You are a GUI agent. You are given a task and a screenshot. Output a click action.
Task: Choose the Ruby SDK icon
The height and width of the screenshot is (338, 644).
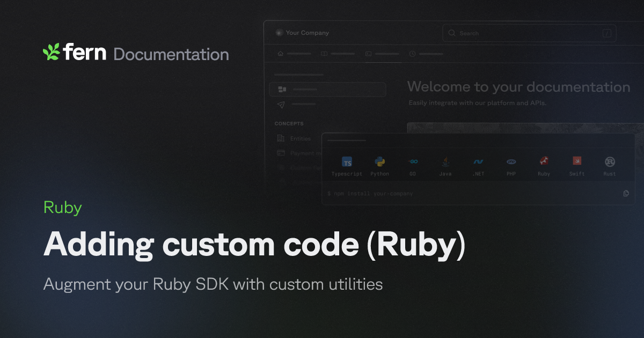click(x=544, y=161)
